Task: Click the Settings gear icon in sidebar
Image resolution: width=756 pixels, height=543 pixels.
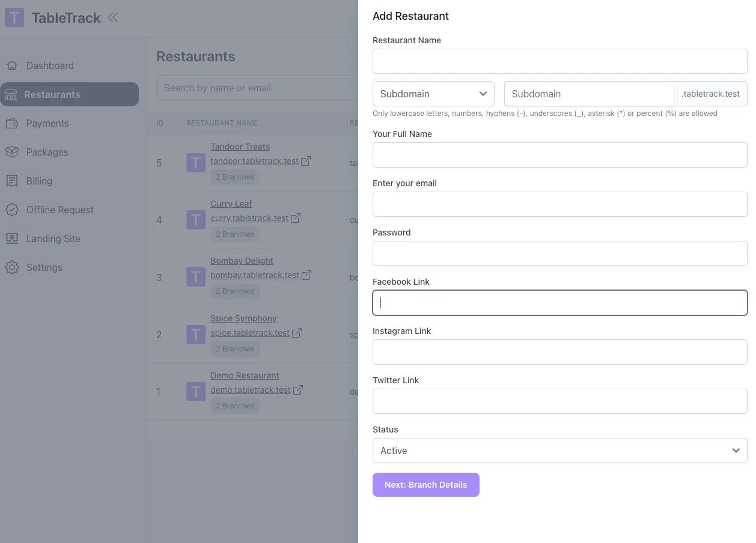Action: (12, 267)
